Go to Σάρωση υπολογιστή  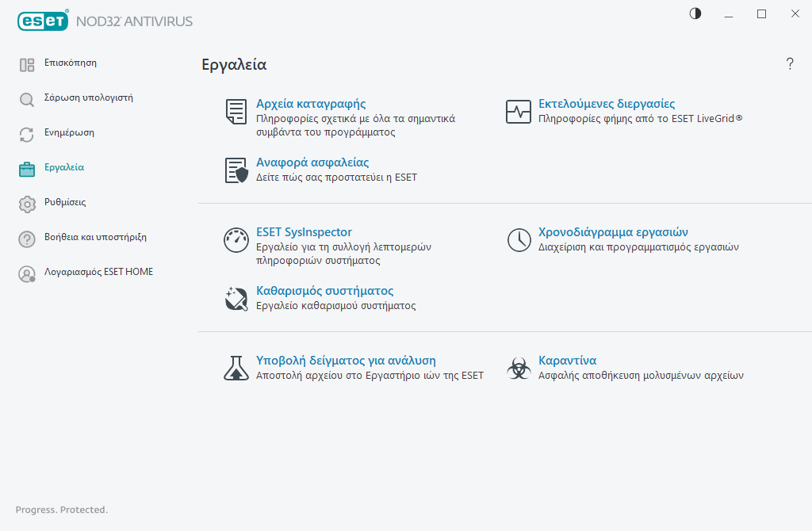[89, 97]
